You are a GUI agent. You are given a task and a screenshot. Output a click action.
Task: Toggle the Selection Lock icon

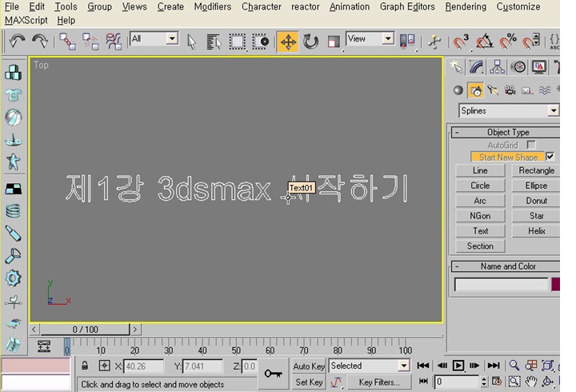pyautogui.click(x=85, y=366)
